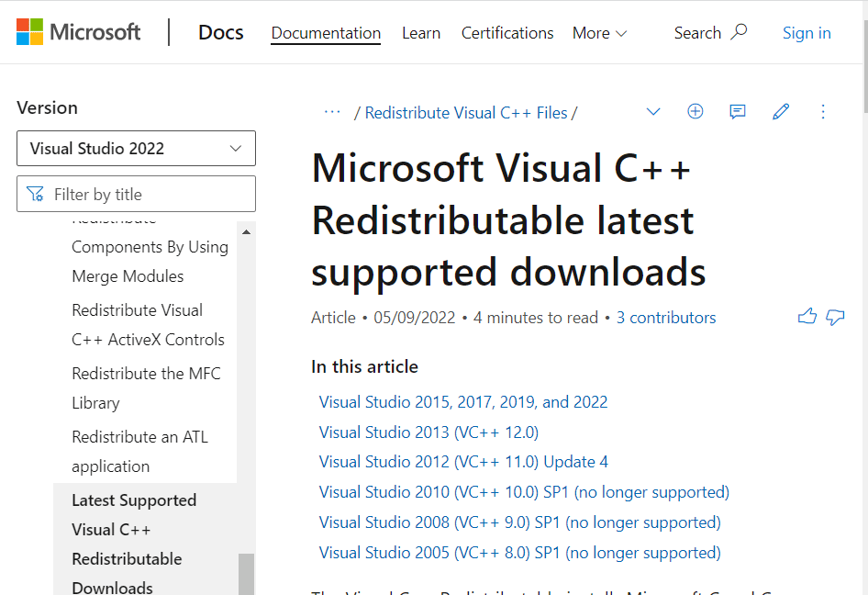The height and width of the screenshot is (595, 868).
Task: Jump to Visual Studio 2008 (VC++ 9.0) SP1
Action: (520, 522)
